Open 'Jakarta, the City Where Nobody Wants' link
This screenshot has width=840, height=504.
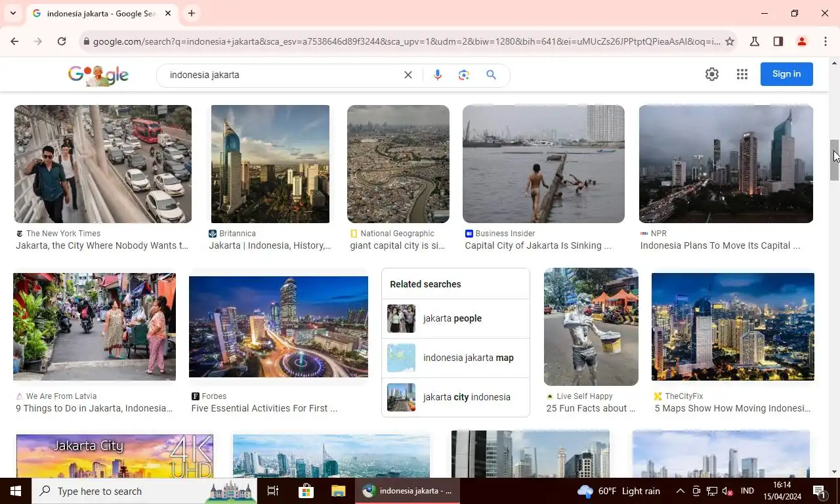pyautogui.click(x=102, y=245)
